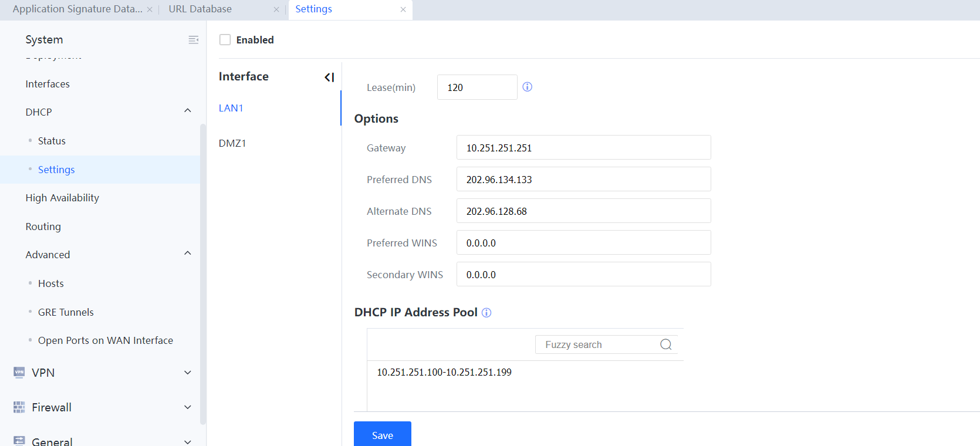
Task: Close the Application Signature Database tab
Action: click(150, 9)
